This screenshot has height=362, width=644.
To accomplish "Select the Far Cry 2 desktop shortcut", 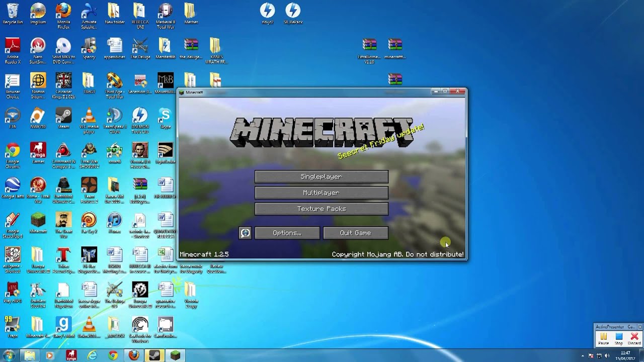I will (89, 223).
